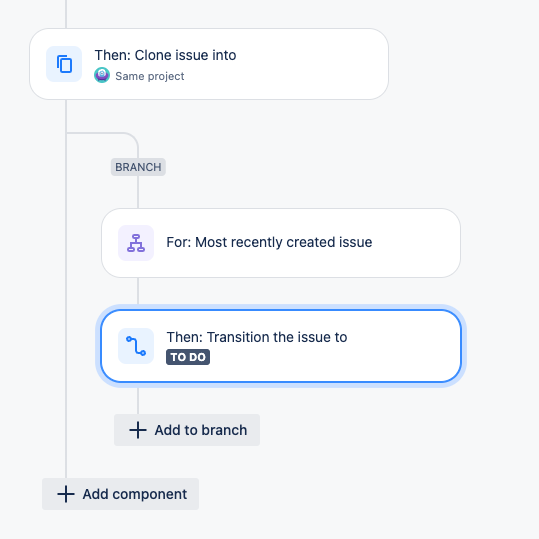
Task: Click the clone issue copy icon
Action: tap(64, 64)
